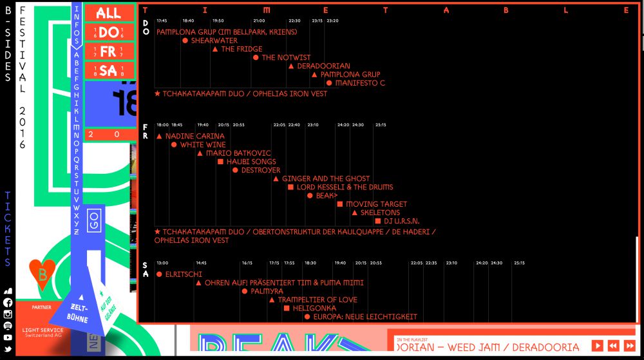Click the Twitter bird icon
Image resolution: width=644 pixels, height=360 pixels.
(x=8, y=349)
